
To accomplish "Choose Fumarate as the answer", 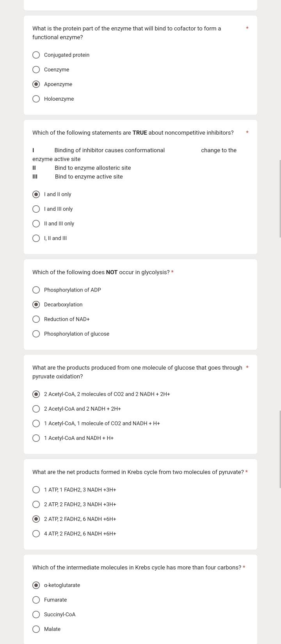I will [x=36, y=600].
